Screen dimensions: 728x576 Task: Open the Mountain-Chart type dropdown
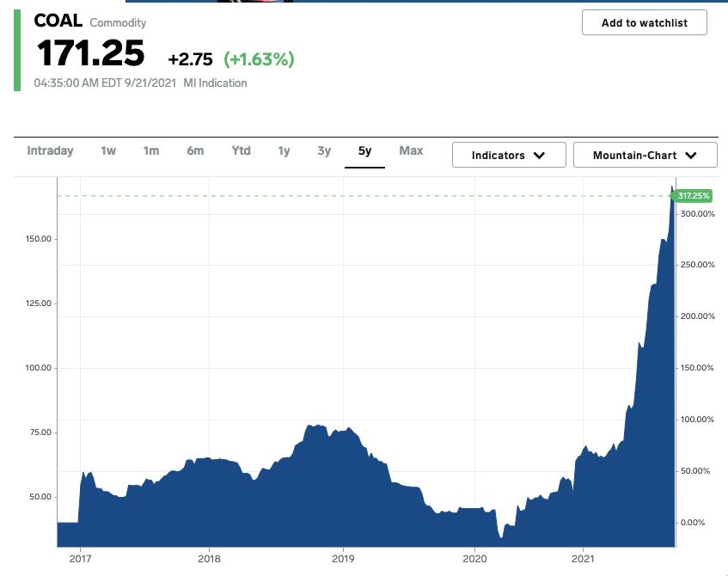(x=645, y=155)
